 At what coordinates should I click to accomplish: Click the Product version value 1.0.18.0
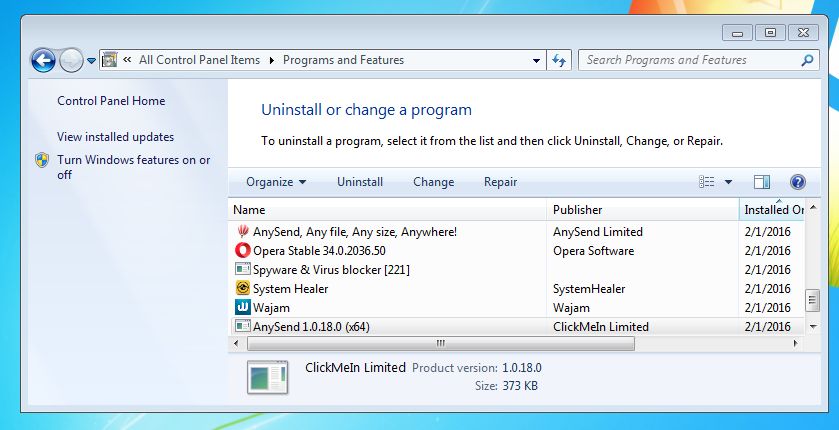522,368
